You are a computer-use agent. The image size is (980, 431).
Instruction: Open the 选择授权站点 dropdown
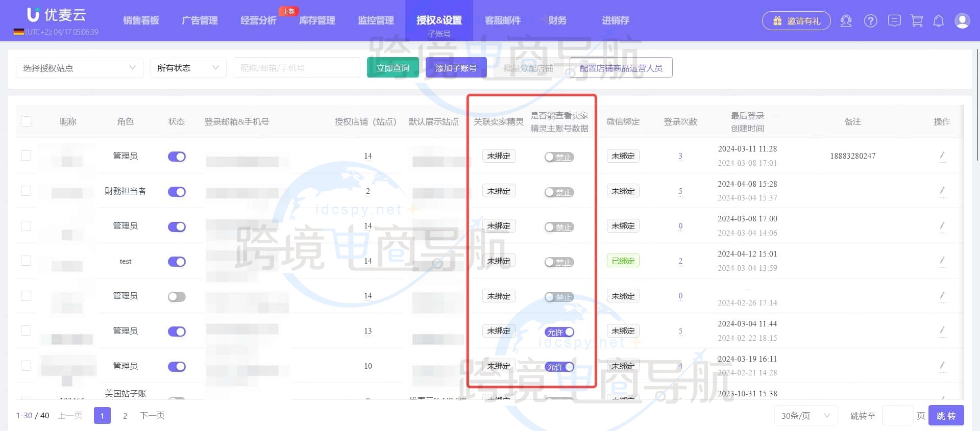(79, 68)
